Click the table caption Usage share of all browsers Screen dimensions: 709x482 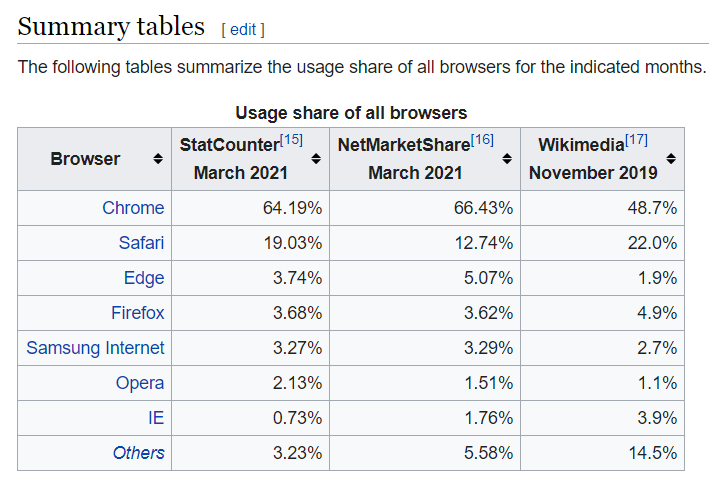pyautogui.click(x=351, y=113)
